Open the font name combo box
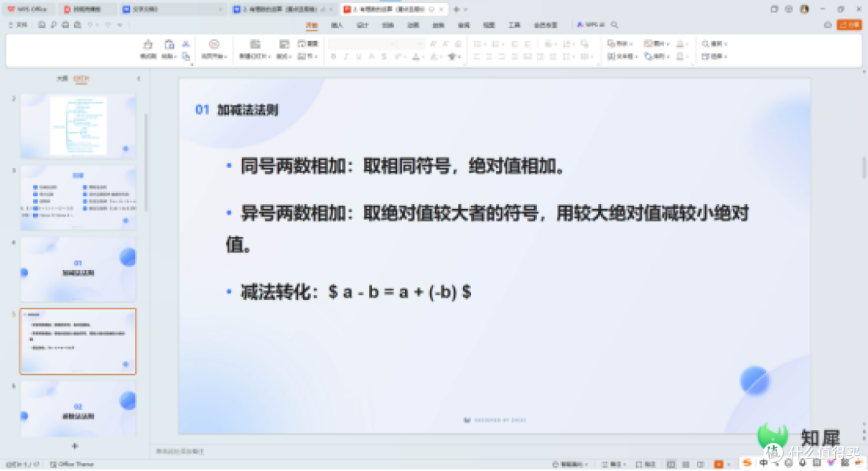Image resolution: width=868 pixels, height=471 pixels. tap(363, 43)
